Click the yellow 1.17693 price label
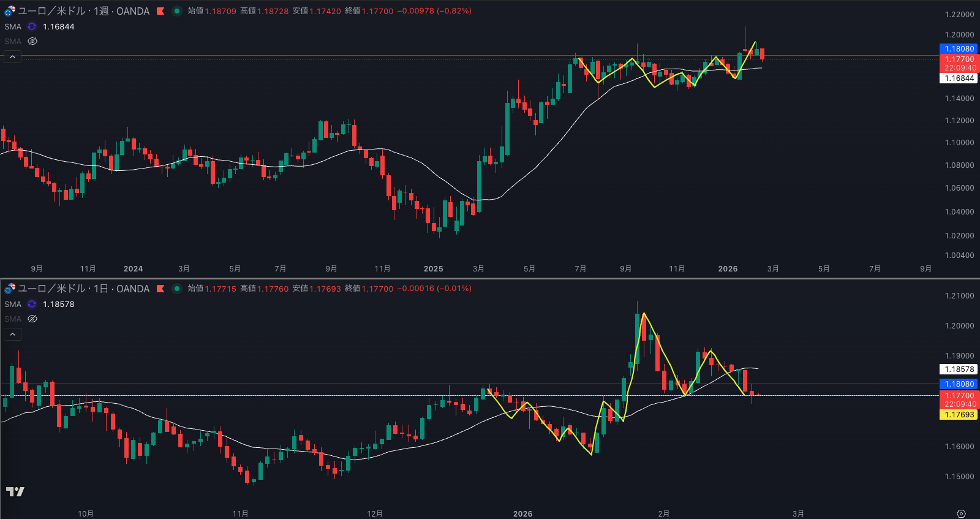The image size is (980, 519). click(x=959, y=415)
